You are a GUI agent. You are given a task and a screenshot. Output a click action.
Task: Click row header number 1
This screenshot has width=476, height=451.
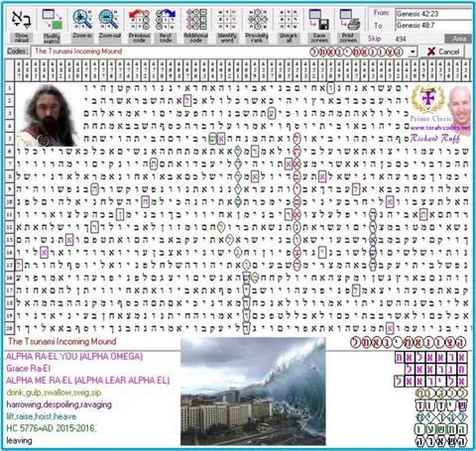click(10, 88)
